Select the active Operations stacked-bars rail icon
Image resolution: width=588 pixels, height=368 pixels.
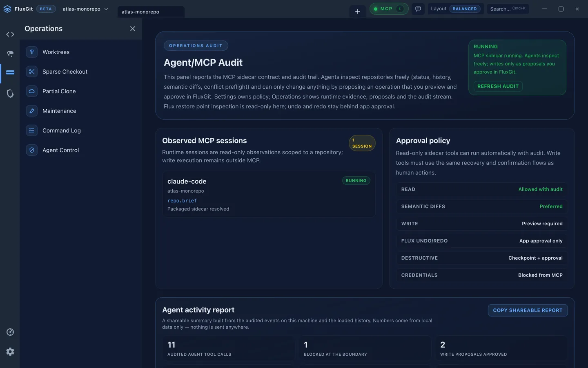point(10,72)
